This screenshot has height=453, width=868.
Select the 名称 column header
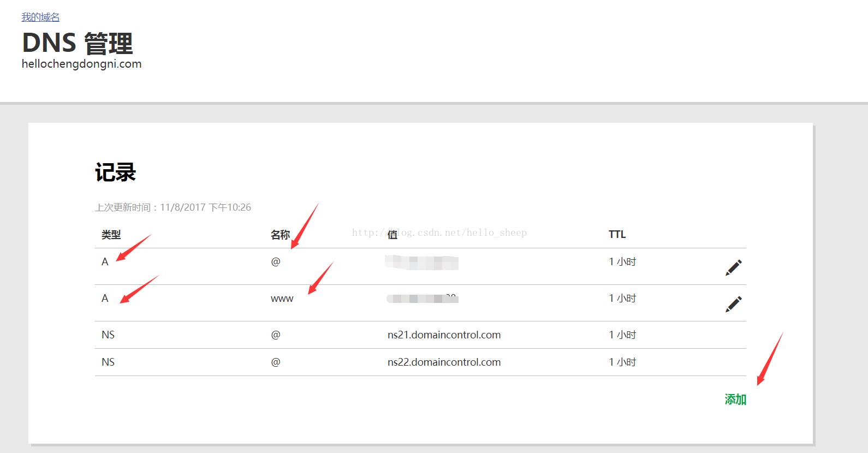[280, 235]
